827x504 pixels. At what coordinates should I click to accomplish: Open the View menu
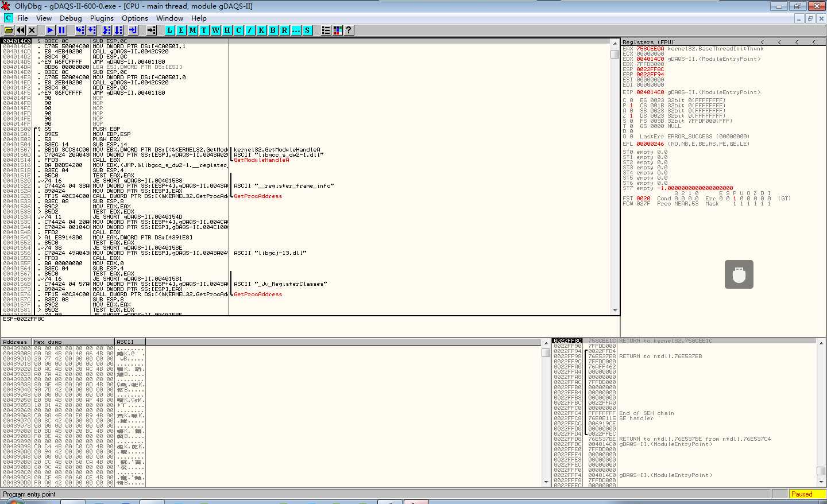point(44,18)
